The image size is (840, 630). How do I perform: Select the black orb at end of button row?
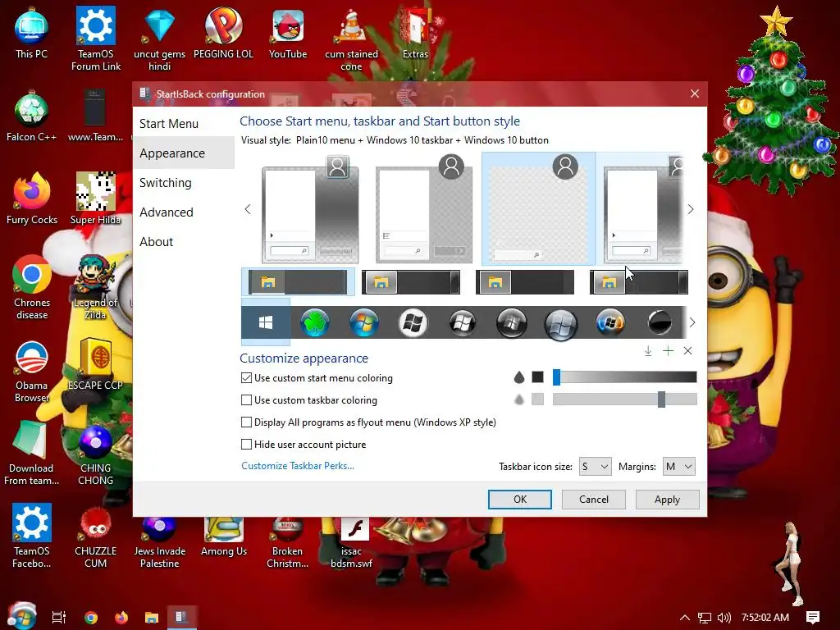660,322
